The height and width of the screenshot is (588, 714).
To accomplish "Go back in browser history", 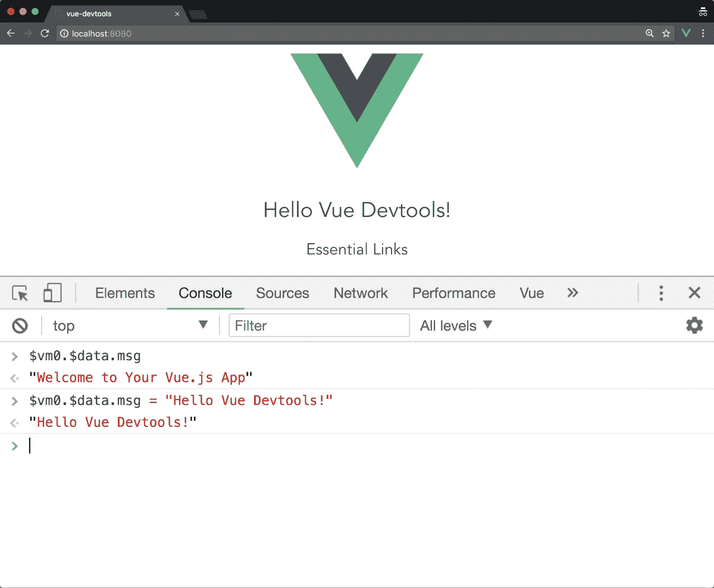I will [x=11, y=33].
